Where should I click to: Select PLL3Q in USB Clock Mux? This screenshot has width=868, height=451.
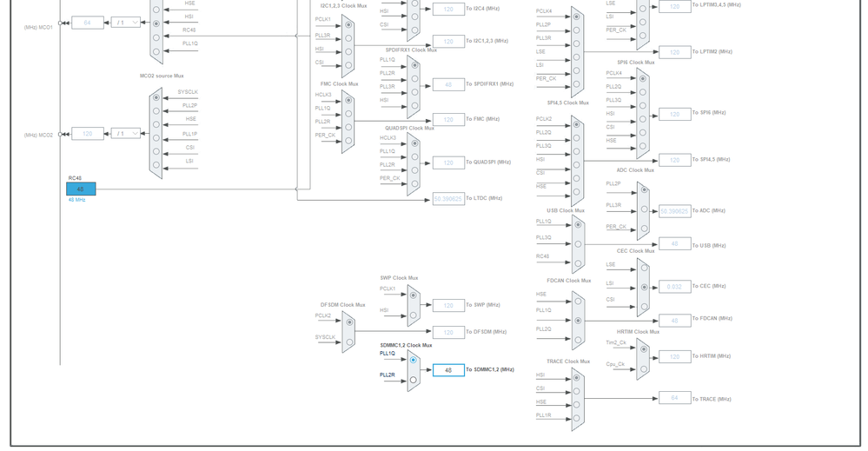coord(578,244)
